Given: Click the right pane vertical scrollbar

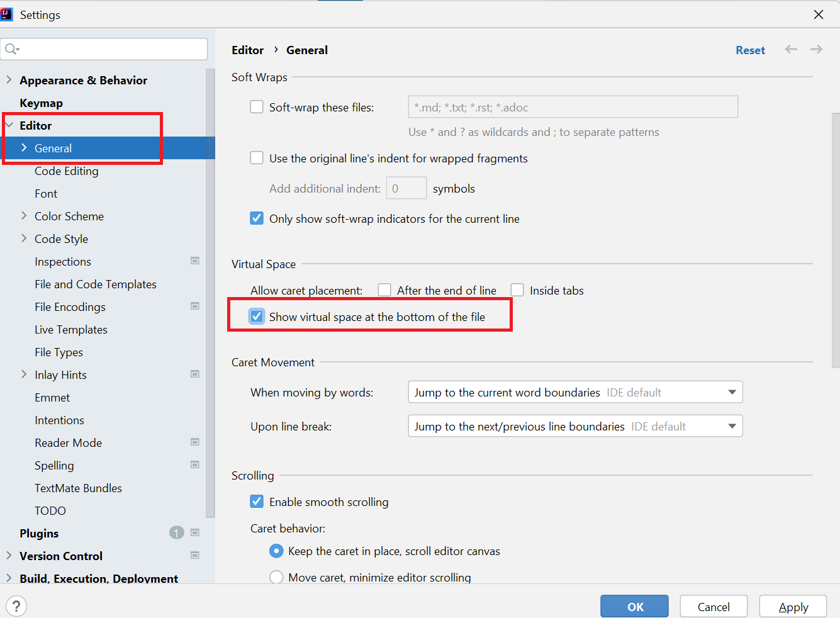Looking at the screenshot, I should click(836, 239).
